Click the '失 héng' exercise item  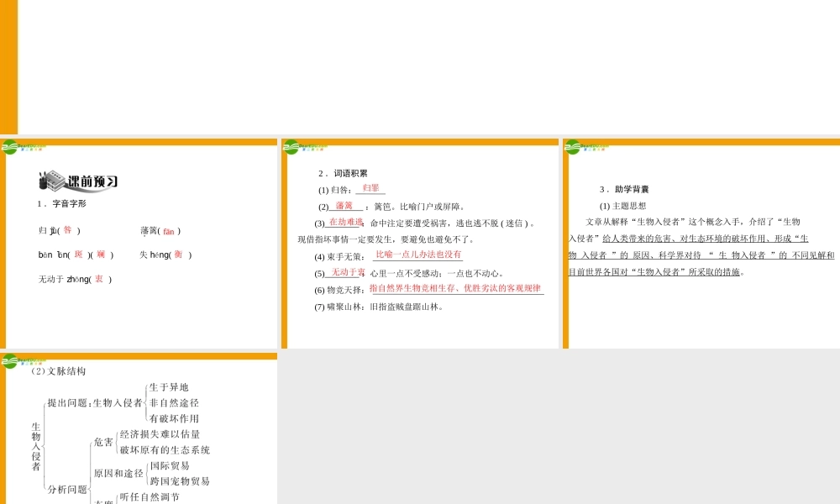coord(165,255)
